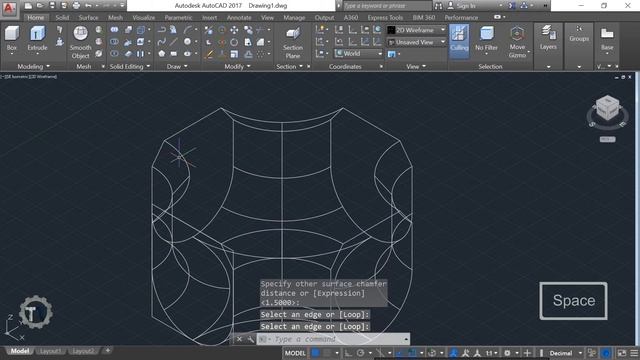This screenshot has height=360, width=640.
Task: Toggle polar tracking in status bar
Action: (360, 353)
